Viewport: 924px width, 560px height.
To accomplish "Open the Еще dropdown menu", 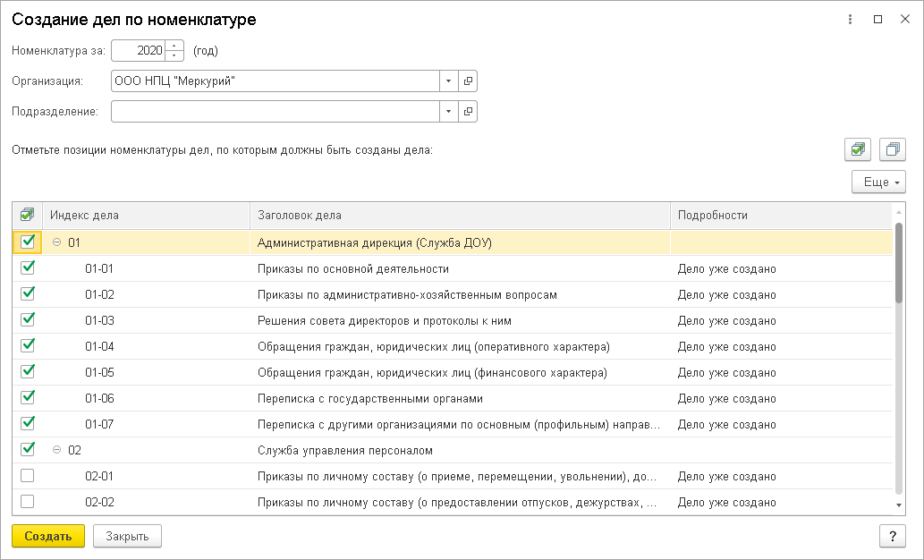I will pos(877,182).
